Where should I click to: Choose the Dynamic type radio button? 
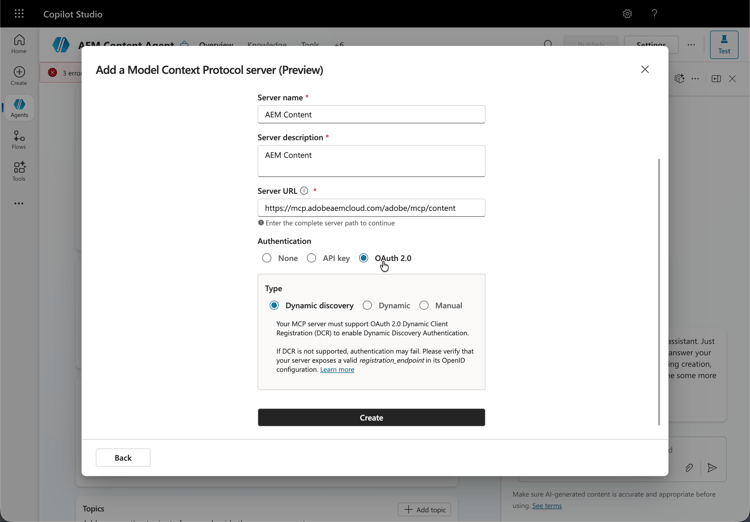(x=368, y=305)
